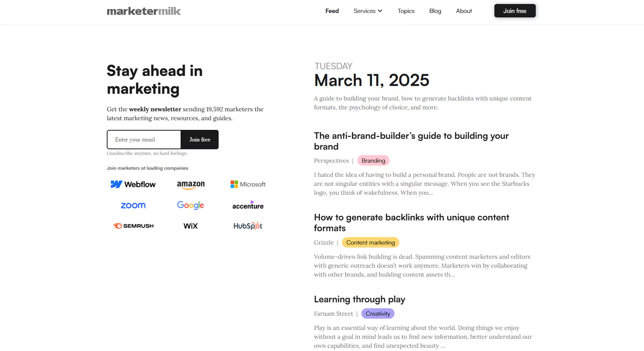Screen dimensions: 644x351
Task: Focus the Enter your email field
Action: pos(144,140)
